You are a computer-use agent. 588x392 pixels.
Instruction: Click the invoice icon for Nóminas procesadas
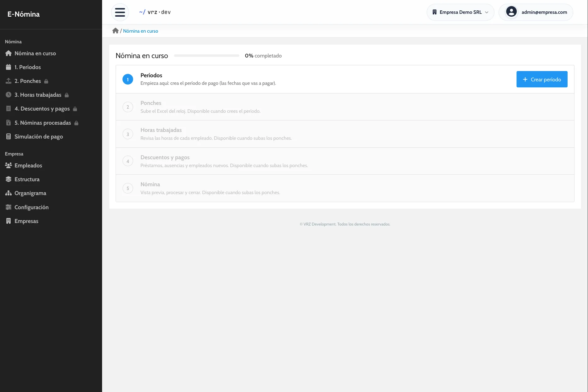(8, 123)
